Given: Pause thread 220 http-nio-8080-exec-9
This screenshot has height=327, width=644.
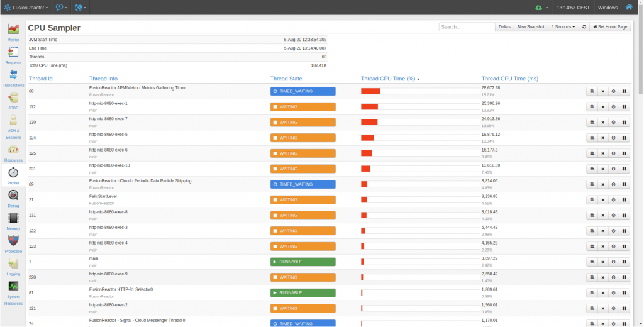Looking at the screenshot, I should pyautogui.click(x=625, y=277).
